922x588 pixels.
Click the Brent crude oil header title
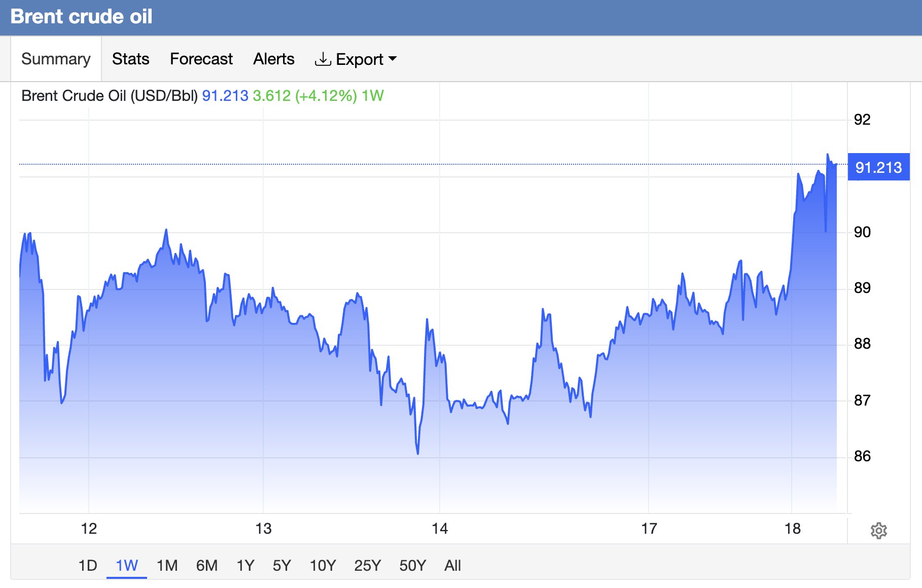click(81, 17)
